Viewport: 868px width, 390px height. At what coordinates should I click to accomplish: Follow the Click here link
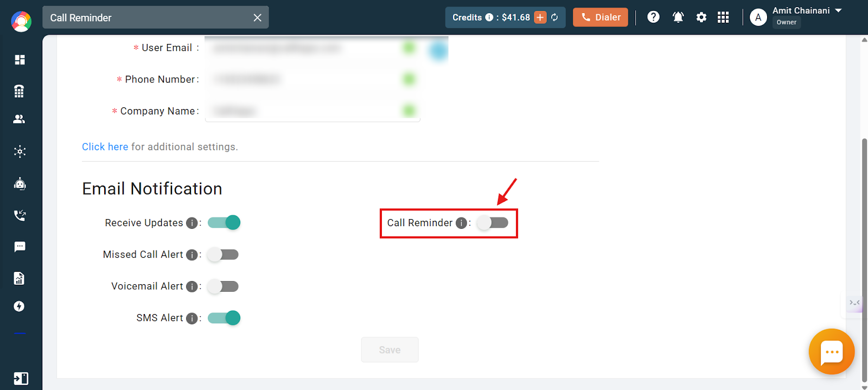[x=105, y=147]
